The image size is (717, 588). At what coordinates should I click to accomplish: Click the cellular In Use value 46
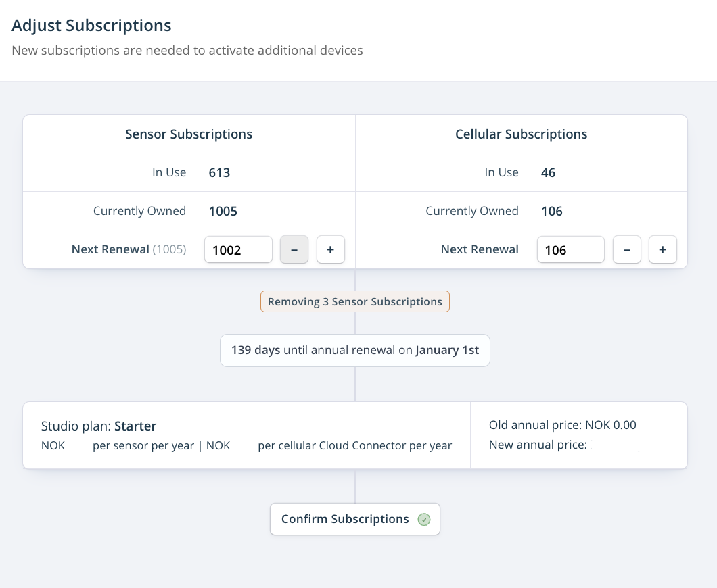click(549, 173)
